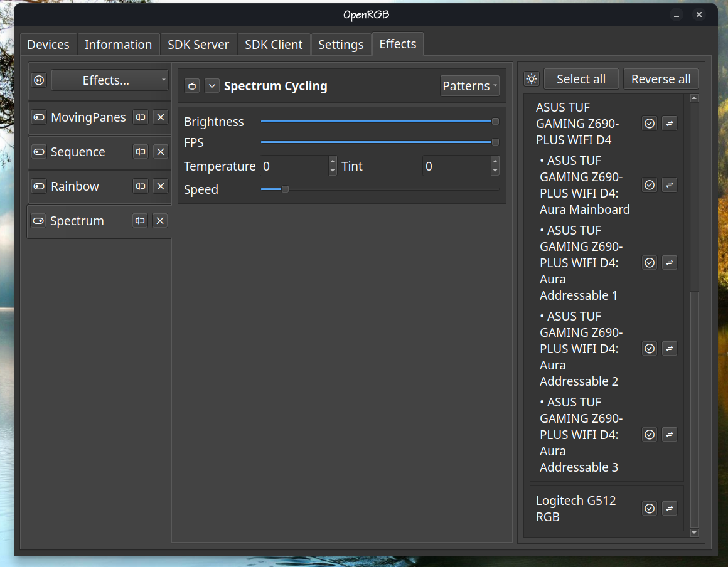Check the Aura Mainboard zone
728x567 pixels.
(x=650, y=185)
